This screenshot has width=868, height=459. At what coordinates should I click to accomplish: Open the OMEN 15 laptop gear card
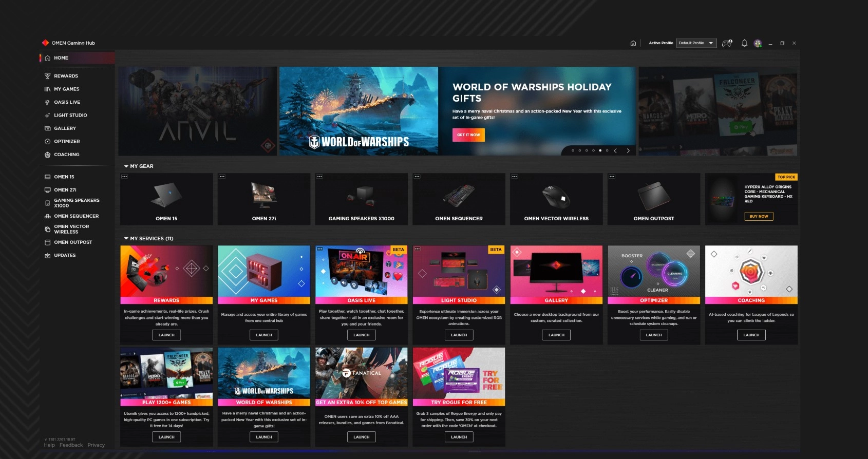[166, 199]
